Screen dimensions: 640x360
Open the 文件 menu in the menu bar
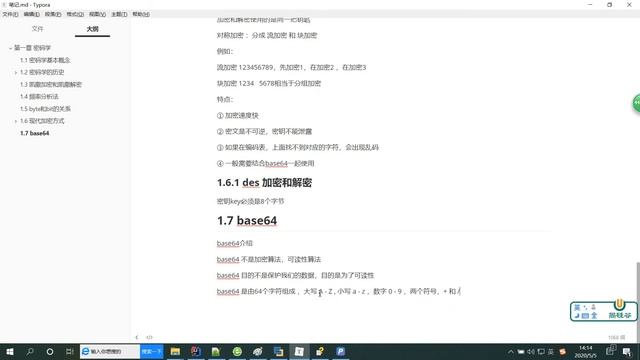pyautogui.click(x=10, y=14)
